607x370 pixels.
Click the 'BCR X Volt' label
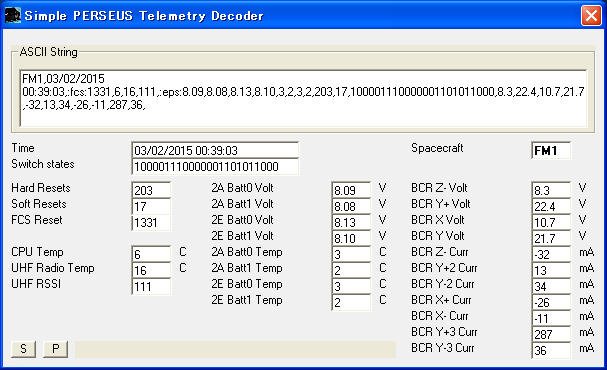tap(437, 220)
